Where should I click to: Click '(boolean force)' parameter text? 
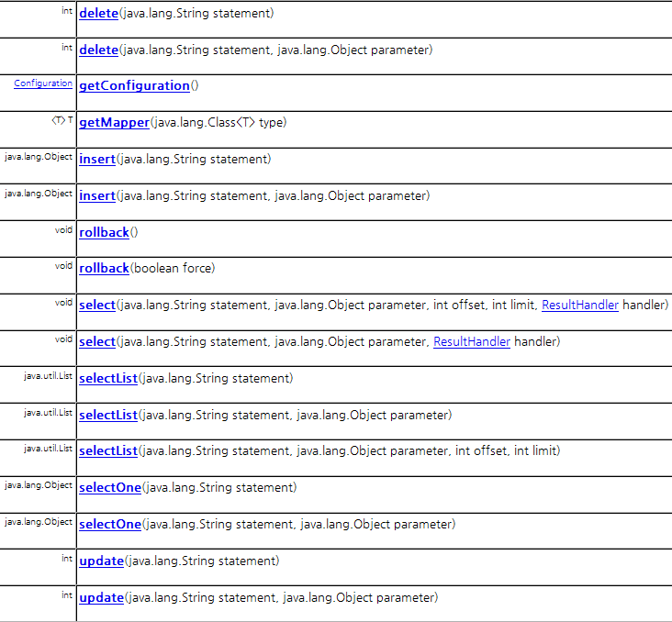pos(173,269)
